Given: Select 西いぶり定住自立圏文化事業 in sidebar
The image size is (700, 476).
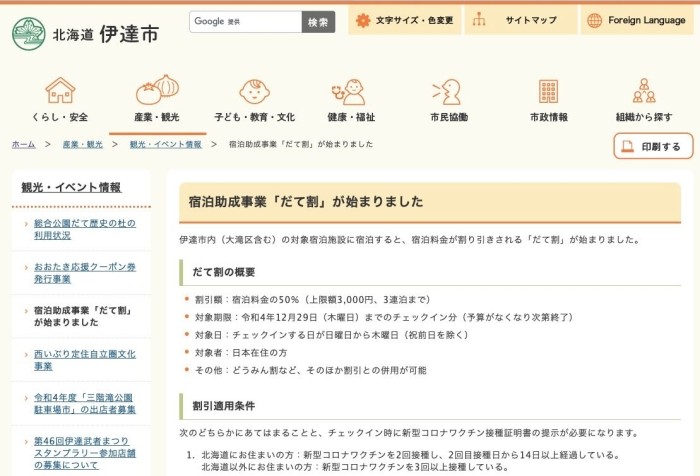Looking at the screenshot, I should [x=84, y=360].
